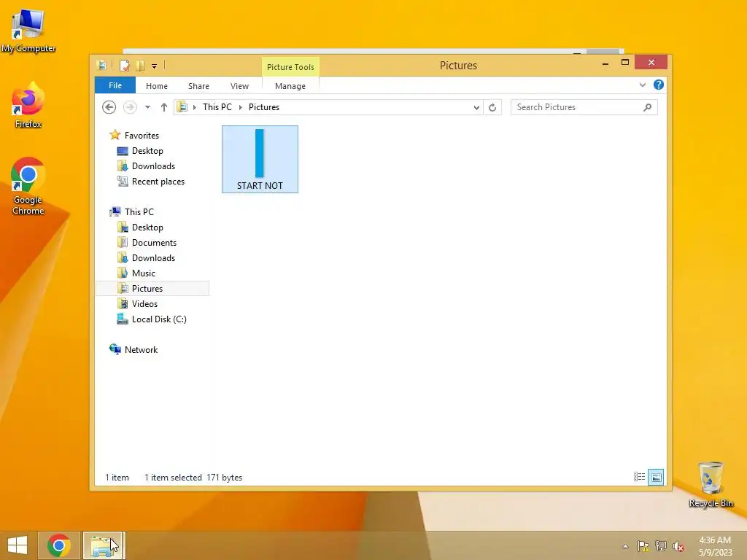
Task: Click the magnifier search icon
Action: [x=648, y=107]
